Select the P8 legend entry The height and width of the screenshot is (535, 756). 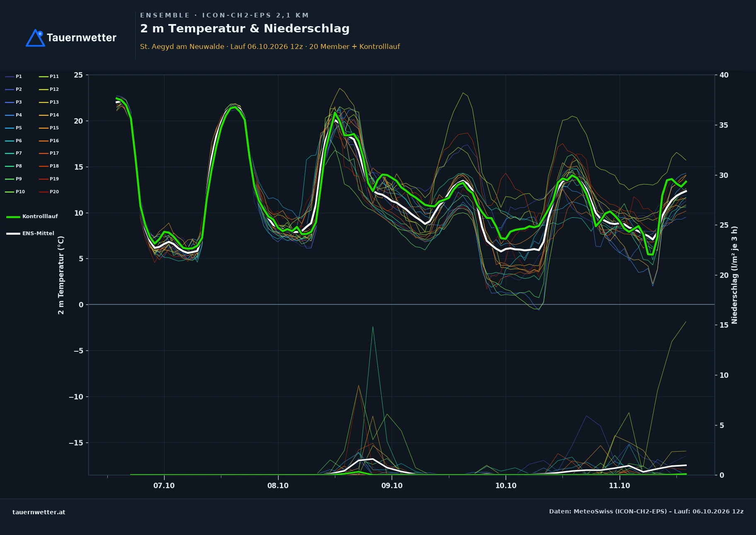point(14,166)
